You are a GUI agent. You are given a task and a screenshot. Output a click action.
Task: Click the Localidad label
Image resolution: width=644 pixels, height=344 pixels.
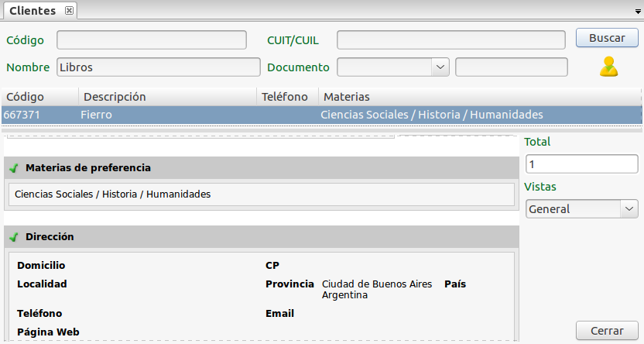point(42,284)
